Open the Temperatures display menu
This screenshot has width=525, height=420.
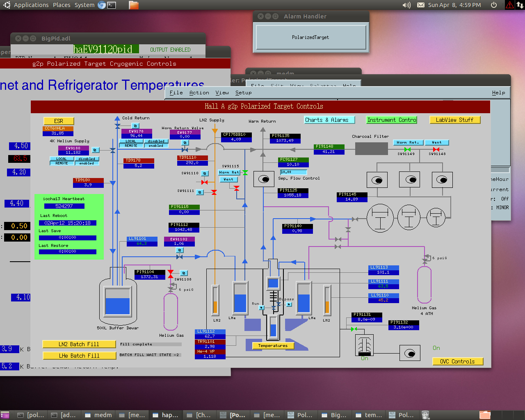click(273, 345)
